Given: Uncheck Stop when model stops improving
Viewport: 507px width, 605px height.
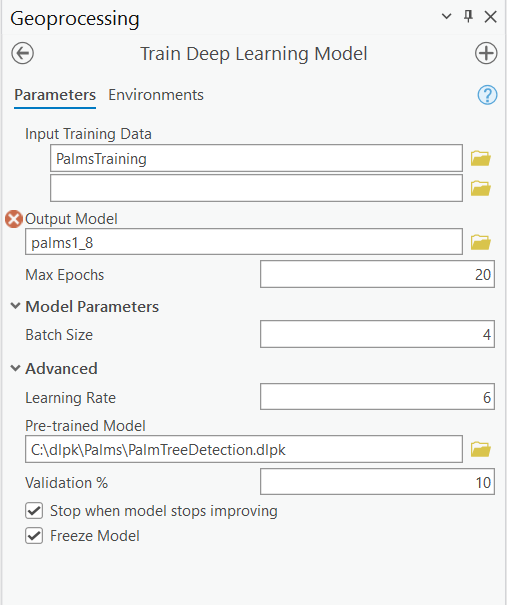Looking at the screenshot, I should (34, 511).
